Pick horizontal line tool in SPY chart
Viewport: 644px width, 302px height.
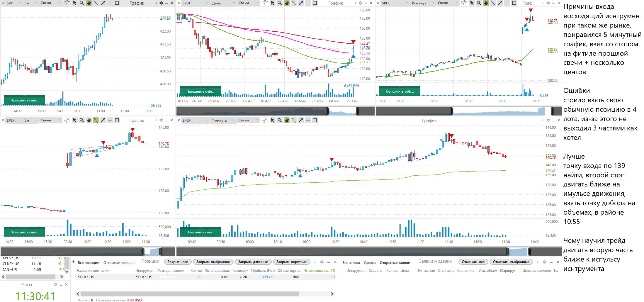(x=110, y=3)
